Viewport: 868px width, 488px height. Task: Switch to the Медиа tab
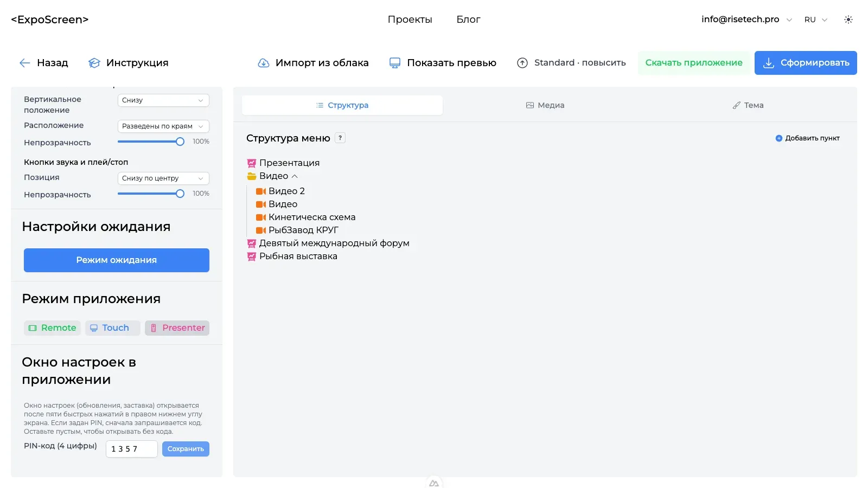click(x=545, y=105)
